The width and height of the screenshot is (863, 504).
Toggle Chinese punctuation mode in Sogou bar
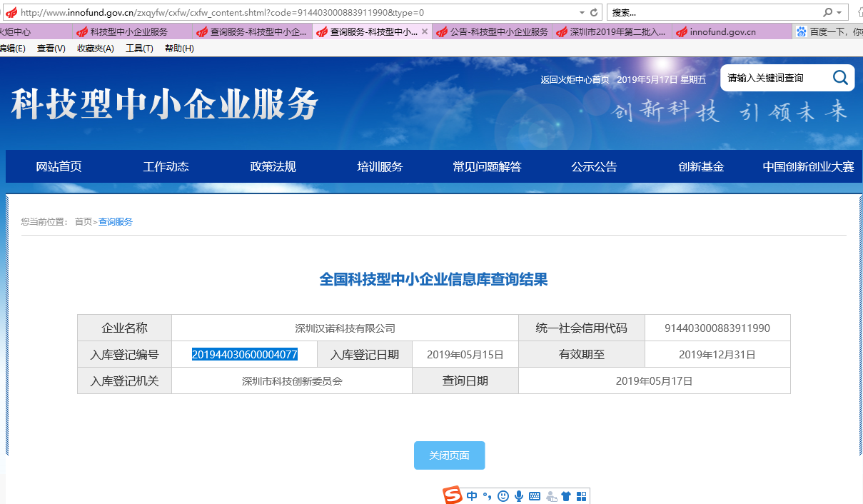(488, 496)
